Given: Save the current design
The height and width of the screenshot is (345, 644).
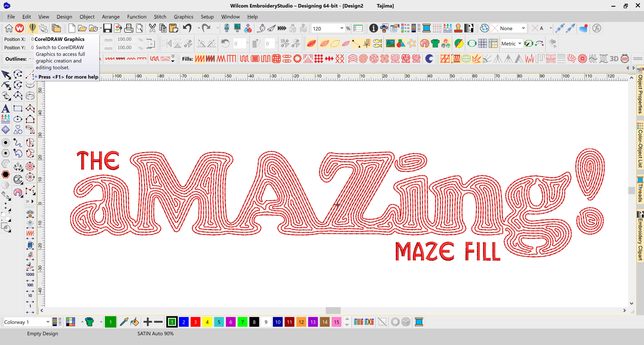Looking at the screenshot, I should [x=107, y=28].
